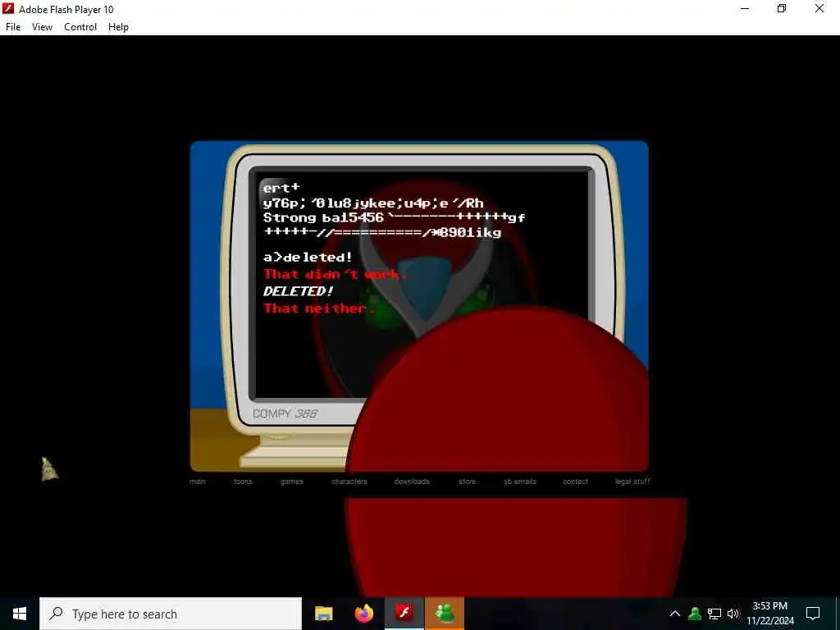Go to the 'games' link
Image resolution: width=840 pixels, height=630 pixels.
click(292, 481)
